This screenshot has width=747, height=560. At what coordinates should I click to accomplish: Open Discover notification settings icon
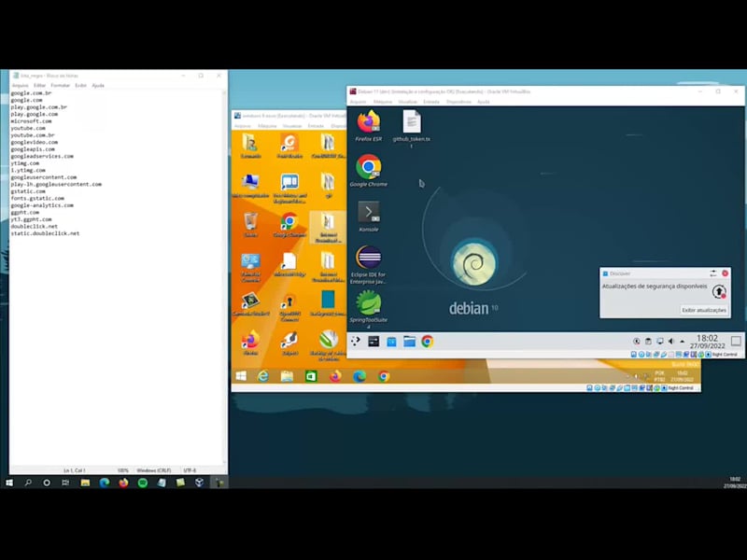click(x=713, y=273)
